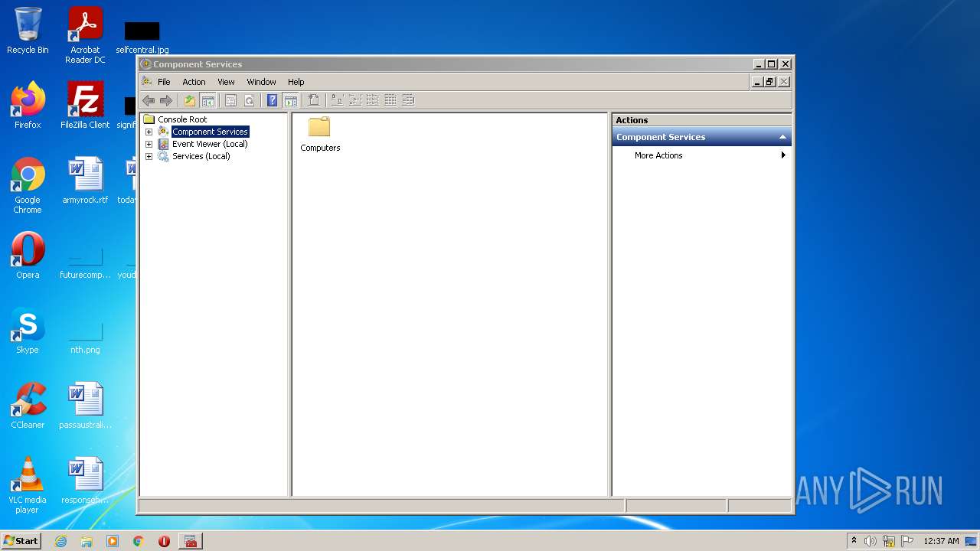The height and width of the screenshot is (551, 980).
Task: Click the Back arrow in the toolbar
Action: point(149,100)
